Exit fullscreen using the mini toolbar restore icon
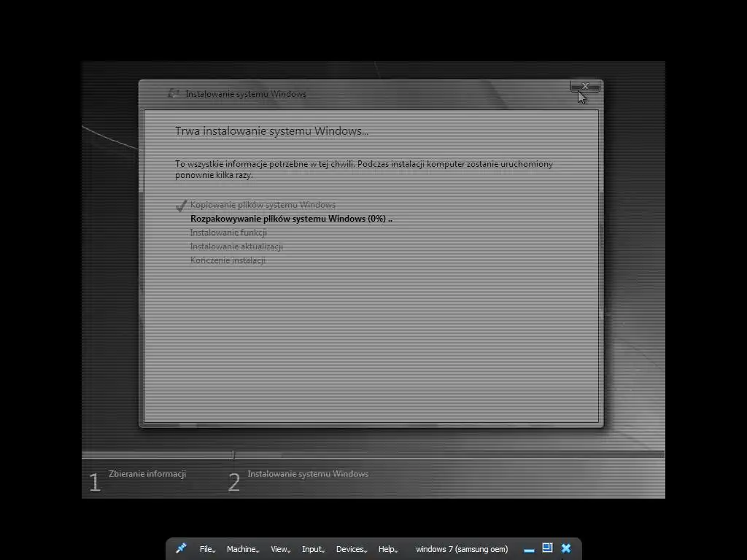Image resolution: width=747 pixels, height=560 pixels. point(547,548)
